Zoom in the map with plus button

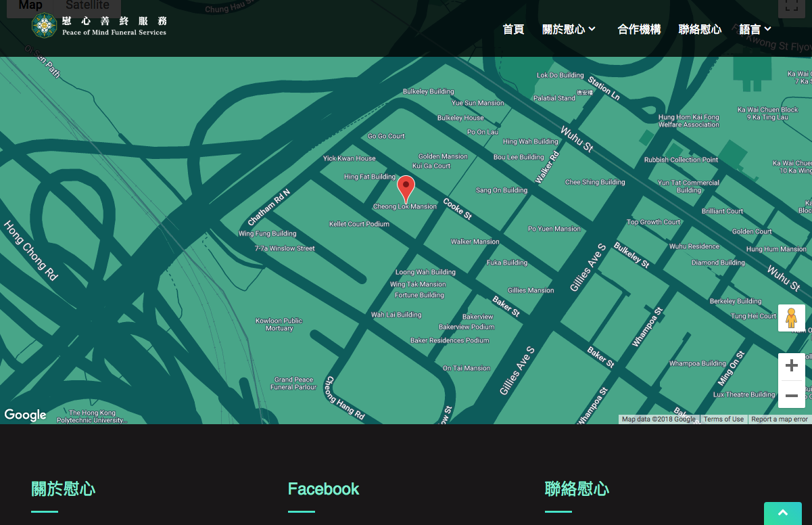pyautogui.click(x=792, y=367)
